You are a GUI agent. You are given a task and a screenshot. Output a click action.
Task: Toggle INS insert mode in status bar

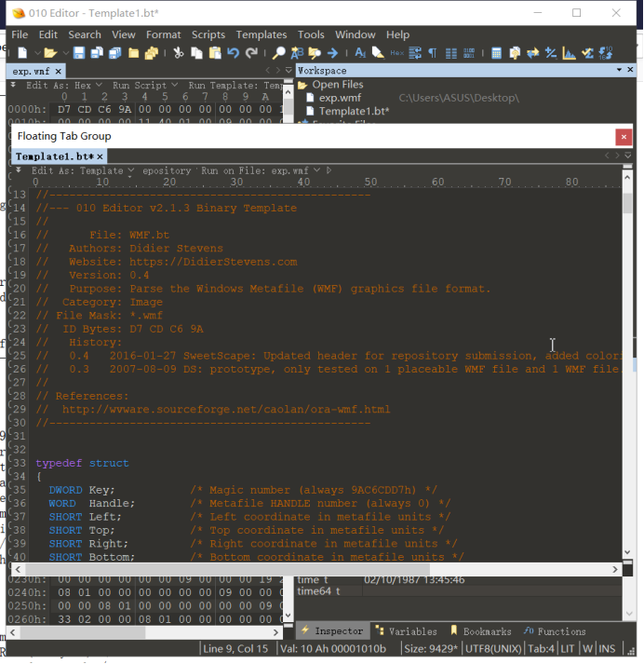click(x=607, y=649)
